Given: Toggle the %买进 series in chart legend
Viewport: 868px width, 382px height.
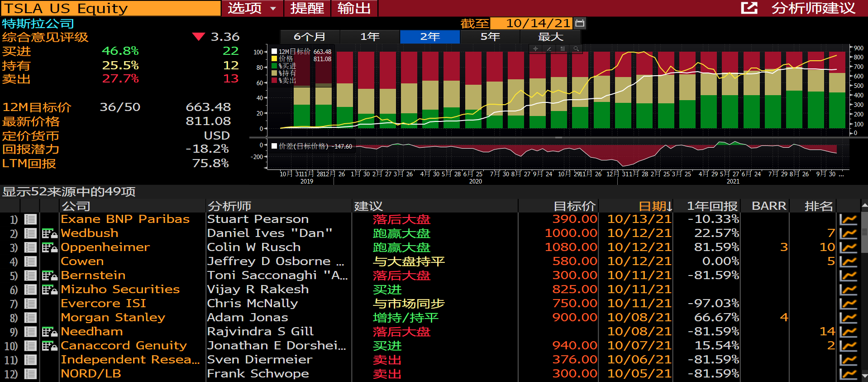Looking at the screenshot, I should (x=274, y=66).
